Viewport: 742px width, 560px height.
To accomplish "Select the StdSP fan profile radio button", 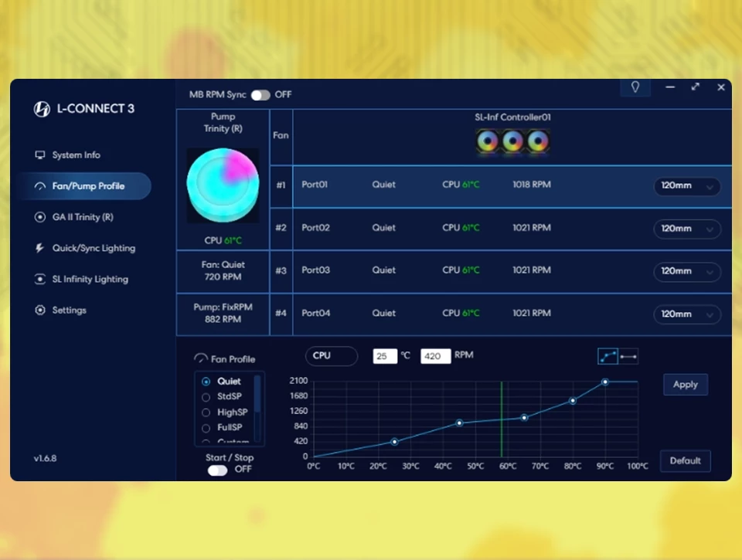I will tap(206, 397).
